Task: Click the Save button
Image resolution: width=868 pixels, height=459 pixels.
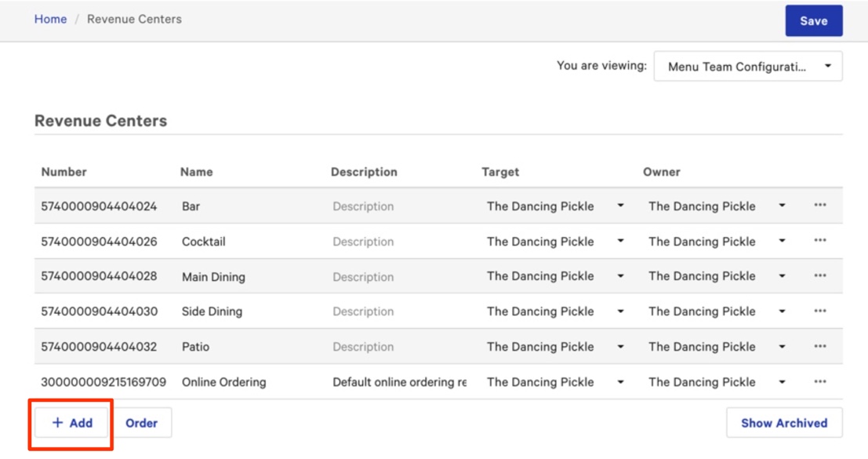Action: (x=813, y=21)
